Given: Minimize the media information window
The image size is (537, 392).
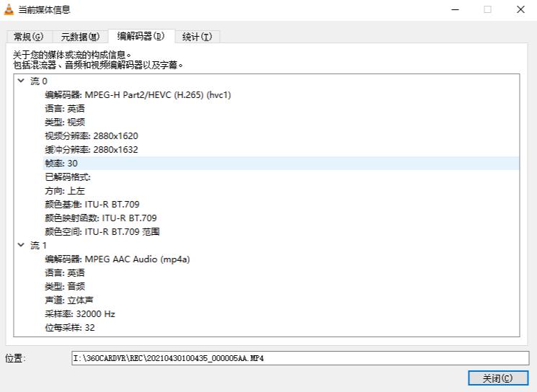Looking at the screenshot, I should pos(455,9).
